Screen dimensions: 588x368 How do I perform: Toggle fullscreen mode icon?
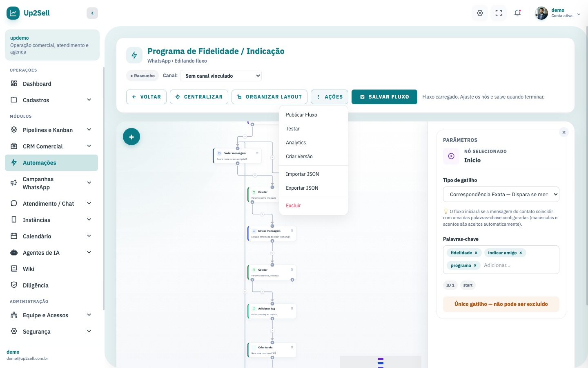coord(499,13)
